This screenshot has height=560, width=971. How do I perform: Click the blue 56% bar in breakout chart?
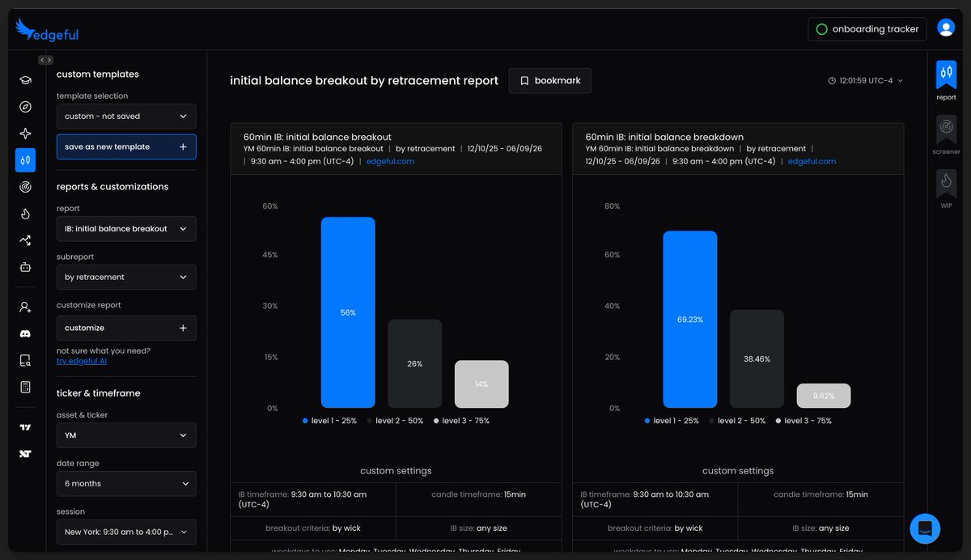click(x=348, y=312)
